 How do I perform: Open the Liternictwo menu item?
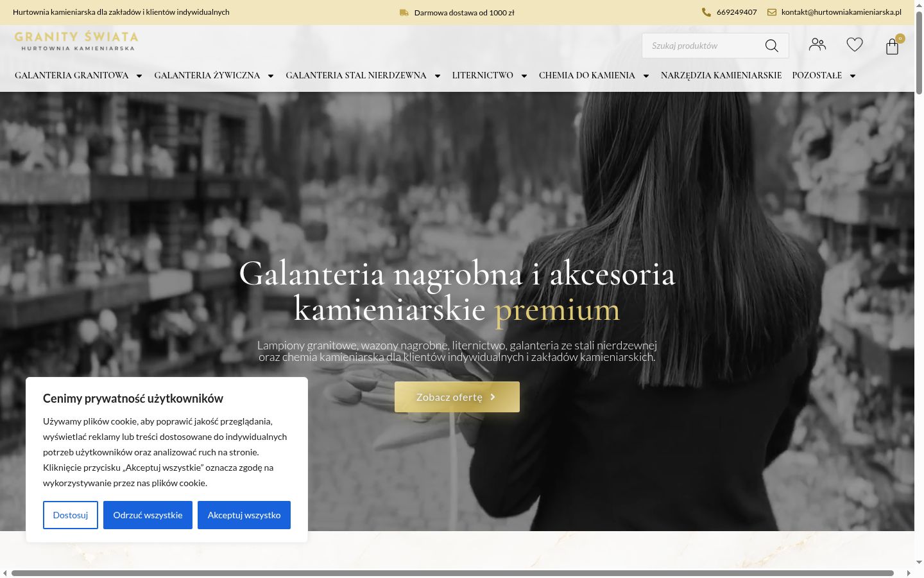pos(483,75)
